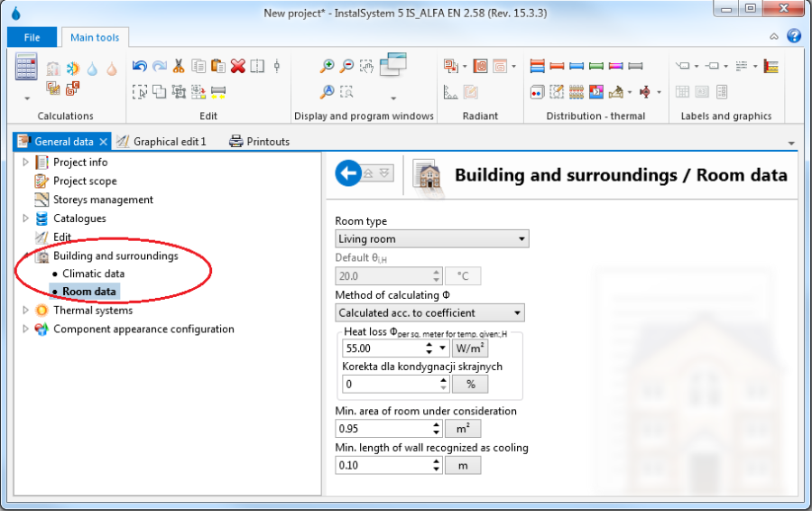Click the red X delete icon
Image resolution: width=812 pixels, height=511 pixels.
237,66
